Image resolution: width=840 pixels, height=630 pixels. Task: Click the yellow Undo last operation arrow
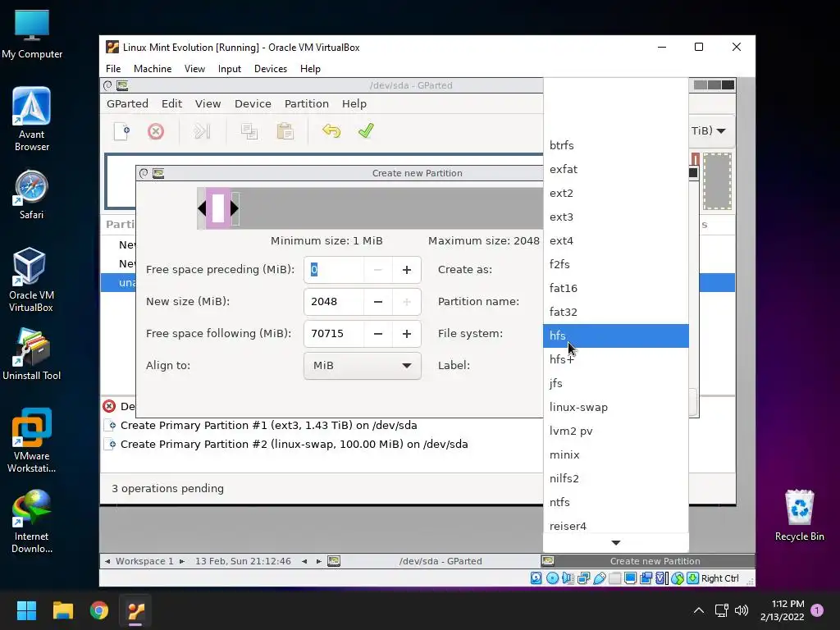pos(331,130)
